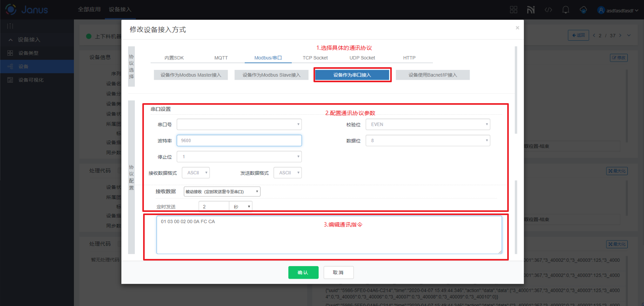Select the Modbus/串口 tab
The height and width of the screenshot is (306, 644).
[268, 58]
